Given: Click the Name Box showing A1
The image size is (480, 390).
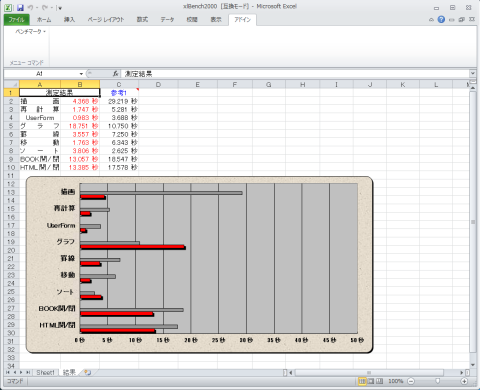Looking at the screenshot, I should click(41, 74).
